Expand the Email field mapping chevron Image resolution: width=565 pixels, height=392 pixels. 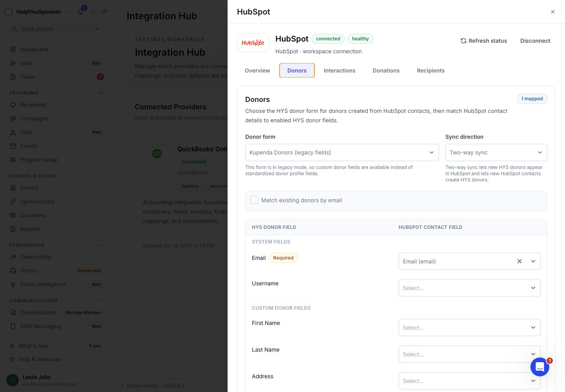tap(533, 261)
